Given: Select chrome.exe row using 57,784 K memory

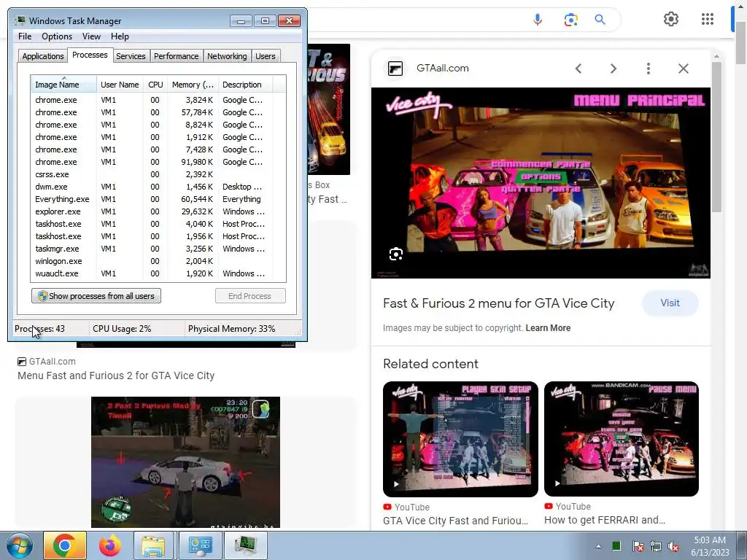Looking at the screenshot, I should tap(158, 112).
